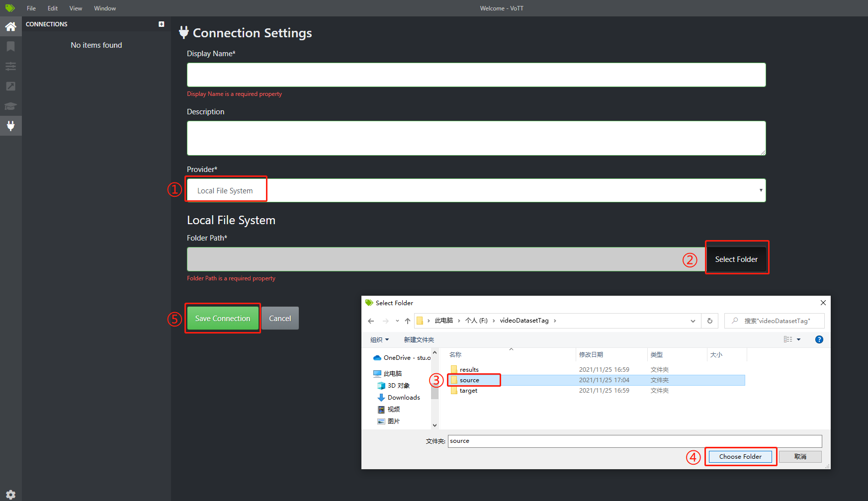
Task: Select 视频 in navigation pane
Action: click(x=388, y=409)
